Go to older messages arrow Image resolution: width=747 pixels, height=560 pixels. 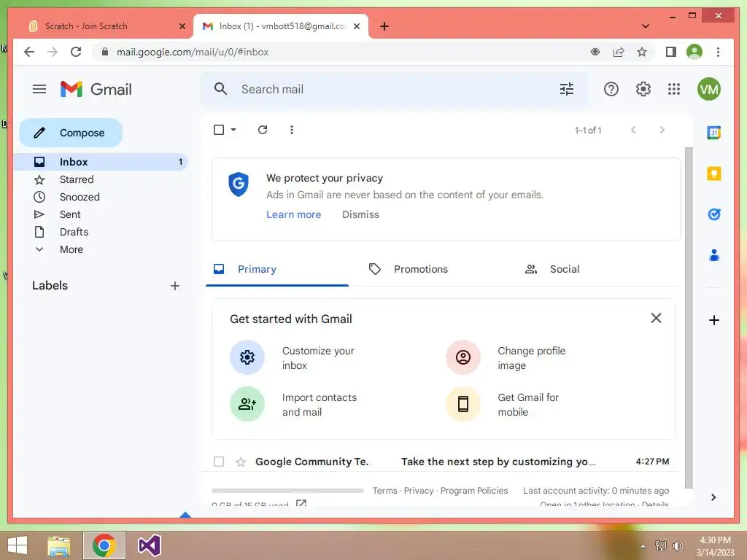click(662, 130)
